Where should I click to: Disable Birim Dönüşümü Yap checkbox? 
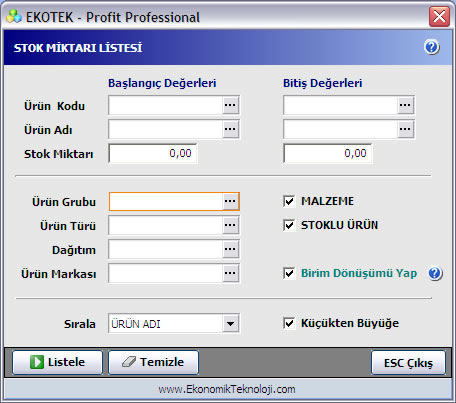(289, 273)
